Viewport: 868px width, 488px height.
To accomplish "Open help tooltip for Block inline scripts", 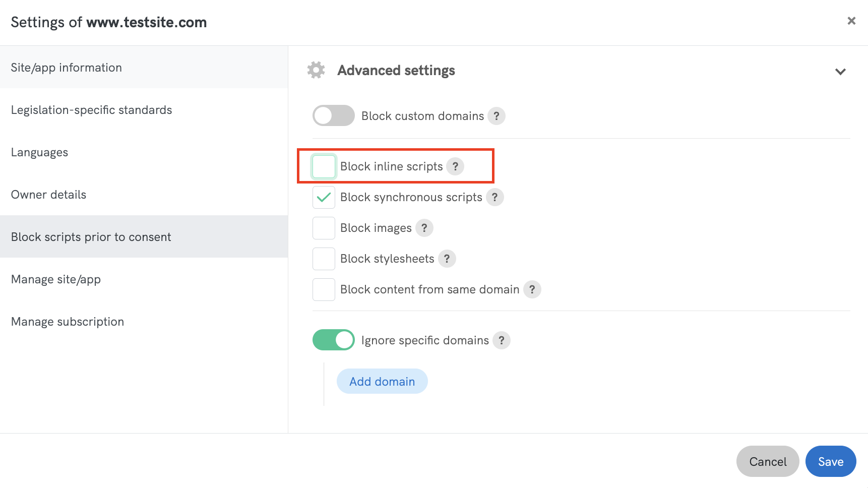I will point(455,166).
